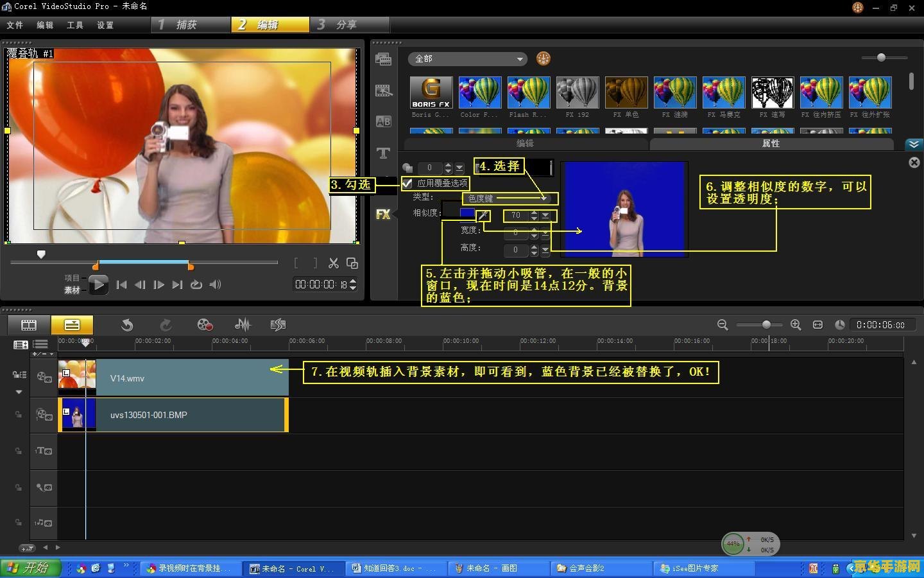Click the project duration clock icon
Screen dimensions: 924x578
click(x=840, y=325)
